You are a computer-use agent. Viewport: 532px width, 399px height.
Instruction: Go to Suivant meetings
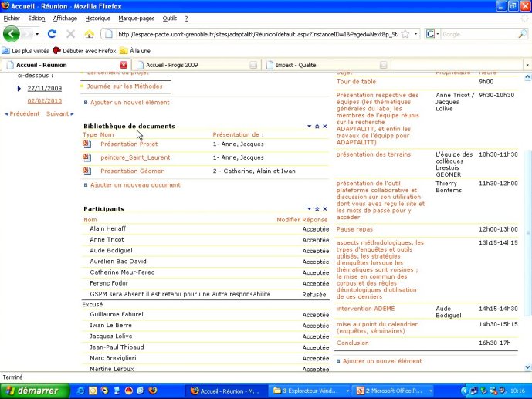(60, 114)
